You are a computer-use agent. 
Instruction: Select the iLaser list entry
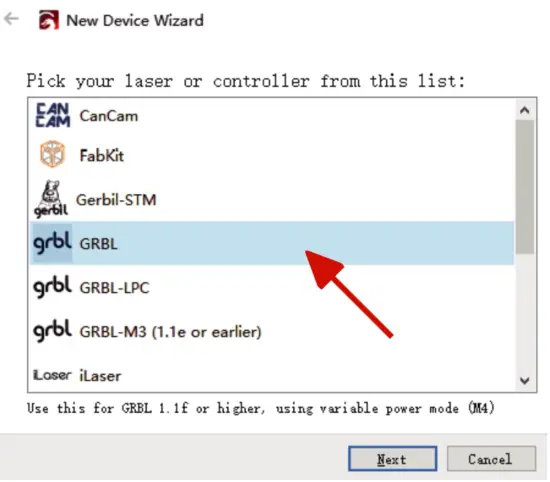272,373
